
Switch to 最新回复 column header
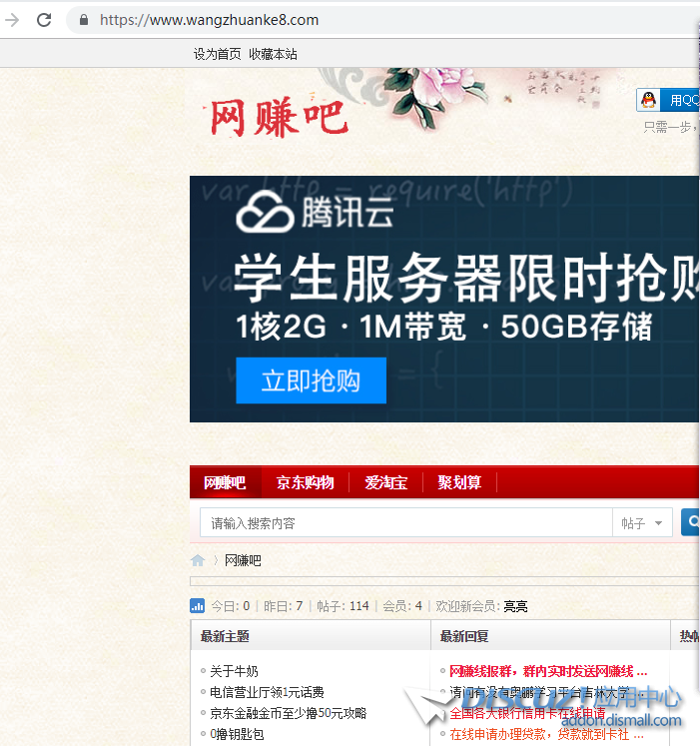tap(464, 636)
